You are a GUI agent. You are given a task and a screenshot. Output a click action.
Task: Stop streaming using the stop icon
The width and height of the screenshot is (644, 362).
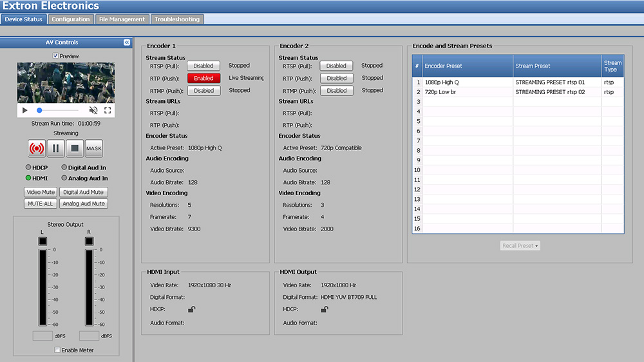coord(75,148)
